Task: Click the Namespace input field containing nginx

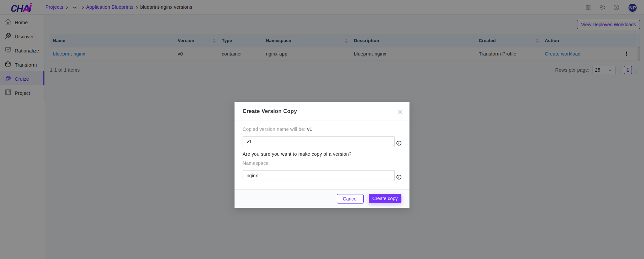Action: 318,176
